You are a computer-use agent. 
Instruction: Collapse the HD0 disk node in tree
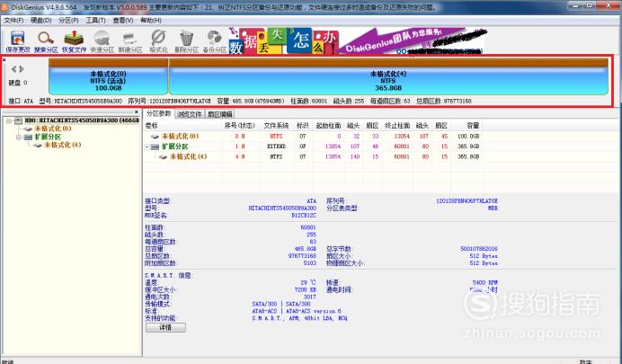click(x=9, y=120)
